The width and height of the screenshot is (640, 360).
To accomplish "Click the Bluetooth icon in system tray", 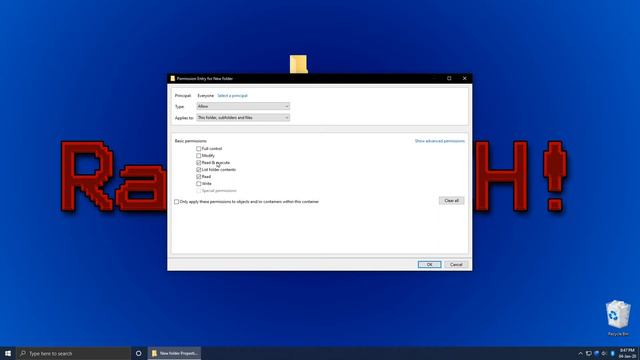I will (613, 353).
